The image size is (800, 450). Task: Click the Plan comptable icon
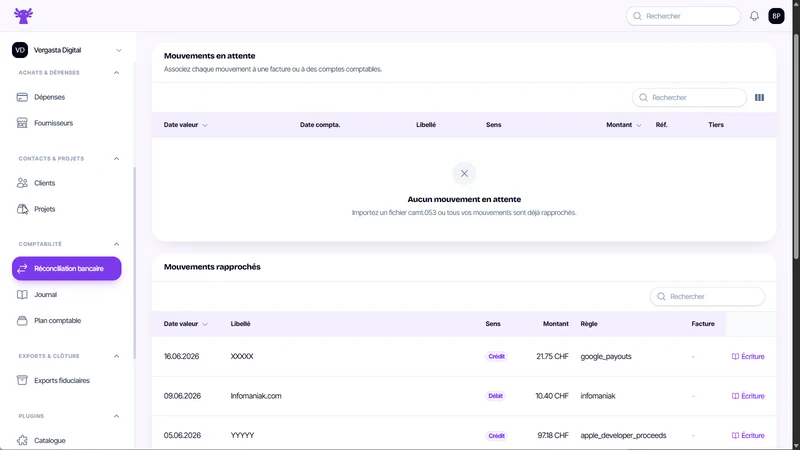click(x=22, y=320)
